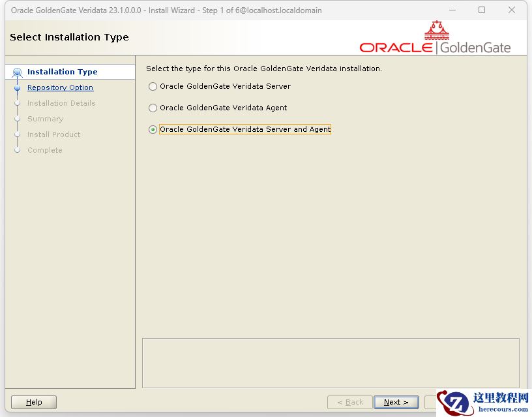Viewport: 532px width, 417px height.
Task: Click the Install Product step circle icon
Action: pyautogui.click(x=17, y=134)
